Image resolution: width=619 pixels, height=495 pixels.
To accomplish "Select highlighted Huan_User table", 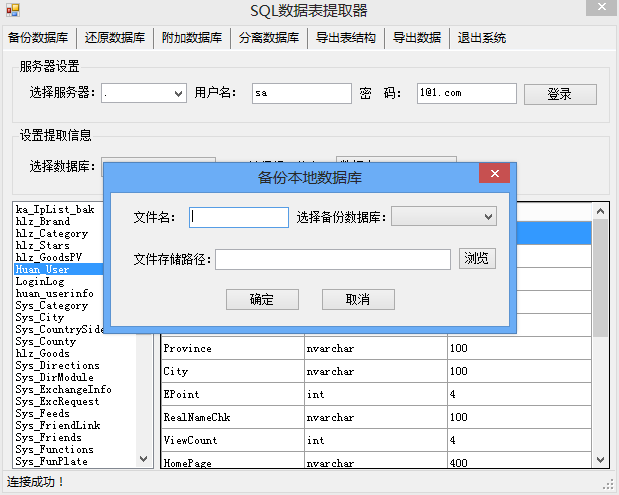I will (x=58, y=269).
